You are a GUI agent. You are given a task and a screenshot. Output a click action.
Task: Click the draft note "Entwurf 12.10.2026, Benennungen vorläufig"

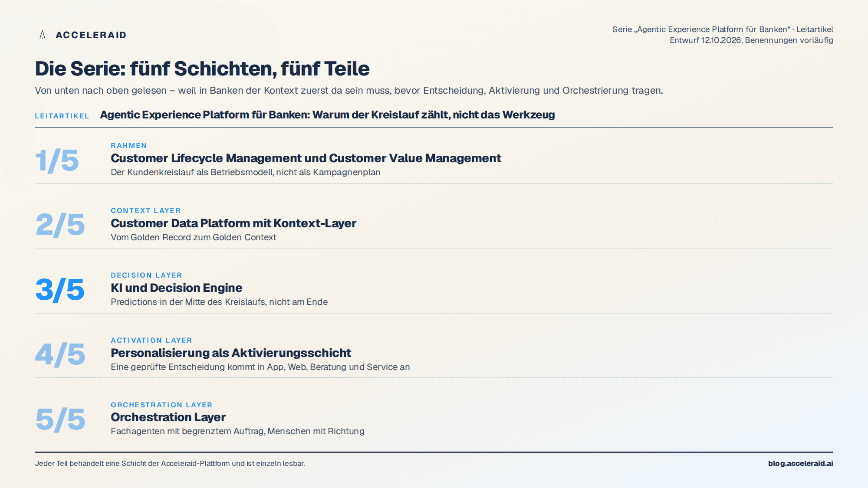click(751, 40)
